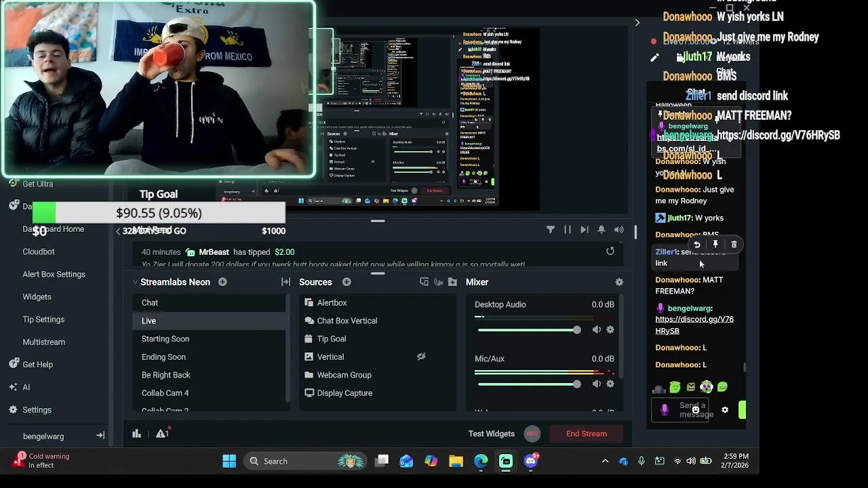The image size is (868, 488).
Task: Open the discord.gg link in chat
Action: click(694, 325)
